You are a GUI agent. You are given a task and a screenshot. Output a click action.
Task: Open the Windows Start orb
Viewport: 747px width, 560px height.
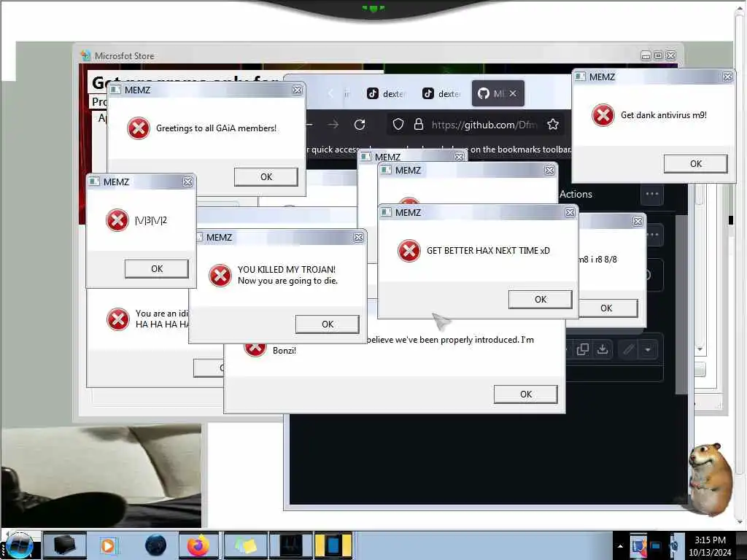[x=19, y=545]
